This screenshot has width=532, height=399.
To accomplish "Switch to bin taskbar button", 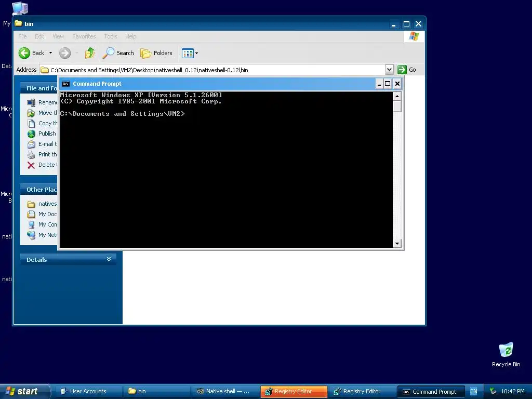I will click(x=156, y=391).
